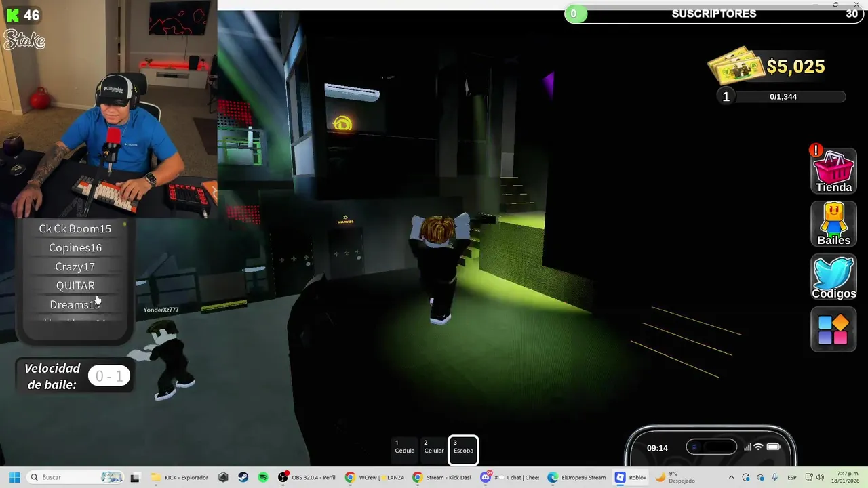
Task: Click the cash stack money icon
Action: (736, 66)
